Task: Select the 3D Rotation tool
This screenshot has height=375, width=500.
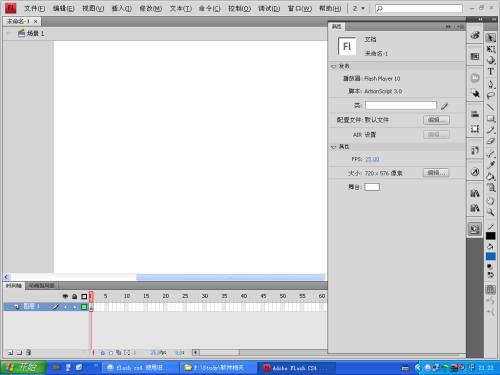Action: click(x=491, y=60)
